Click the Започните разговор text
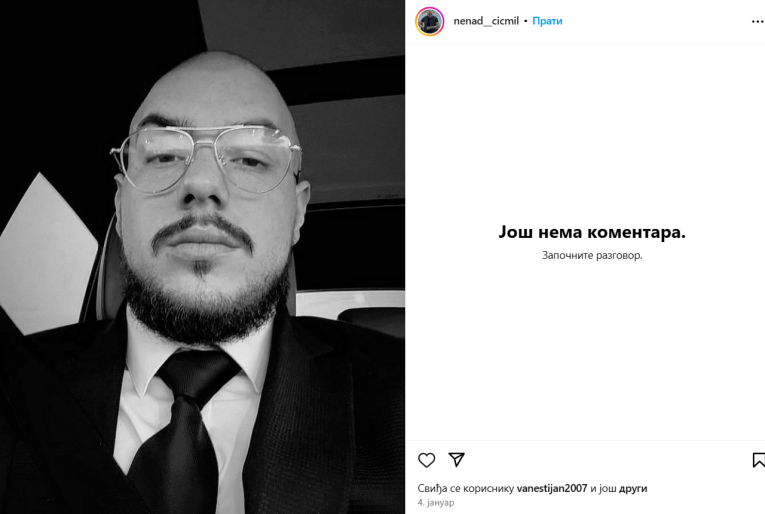Viewport: 765px width, 514px height. 592,255
